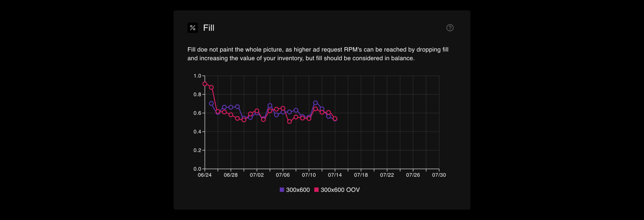
Task: Click the 0.2 y-axis label
Action: (x=197, y=150)
